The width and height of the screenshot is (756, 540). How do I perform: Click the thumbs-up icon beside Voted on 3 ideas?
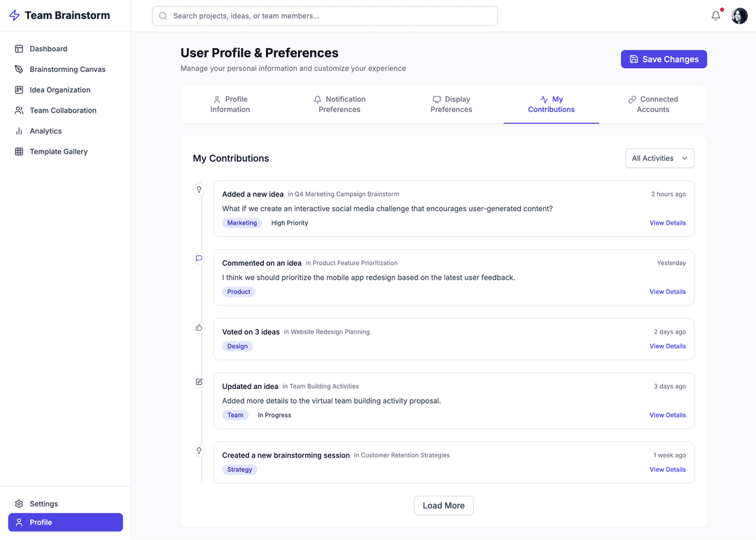[x=199, y=327]
